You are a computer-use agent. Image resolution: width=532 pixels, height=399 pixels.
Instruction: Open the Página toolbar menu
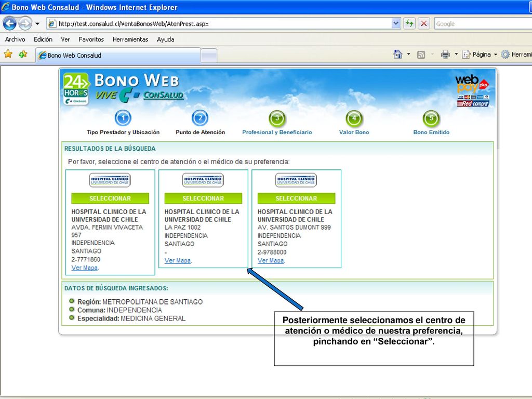click(x=480, y=54)
